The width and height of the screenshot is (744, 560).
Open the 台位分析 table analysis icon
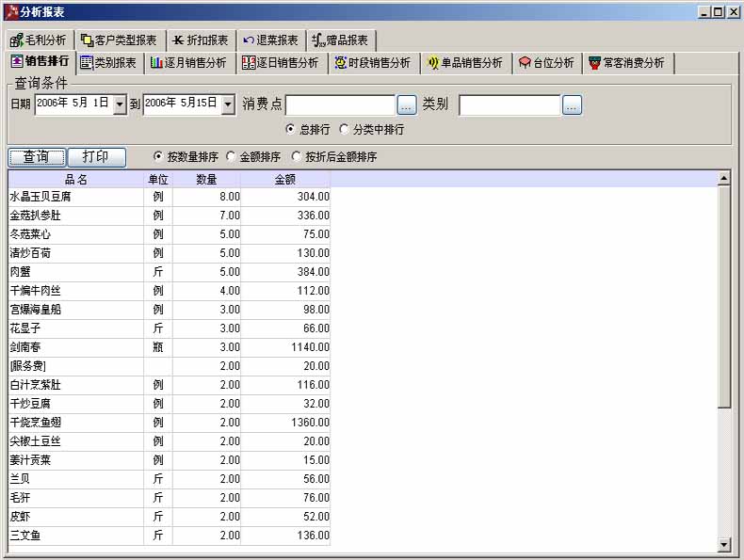pos(525,63)
